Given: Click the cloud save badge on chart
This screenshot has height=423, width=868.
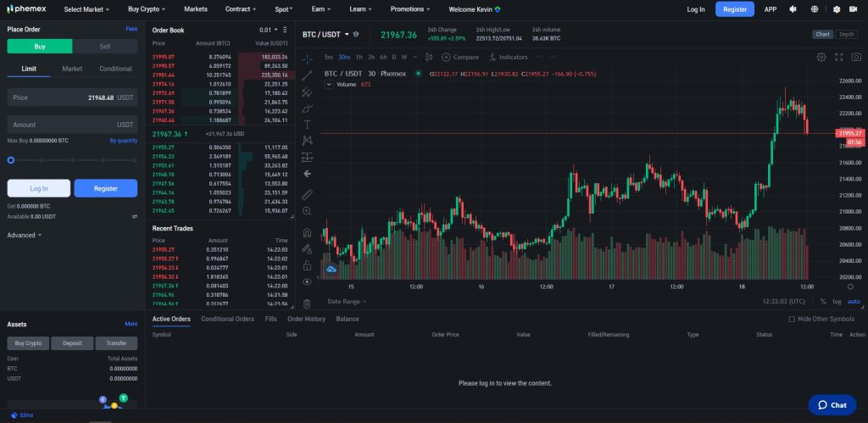Looking at the screenshot, I should [331, 269].
